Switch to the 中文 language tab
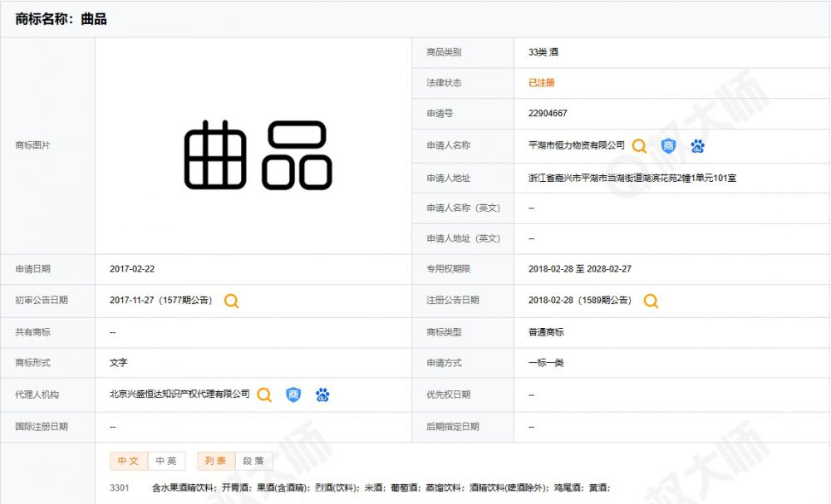The width and height of the screenshot is (831, 504). (x=129, y=461)
